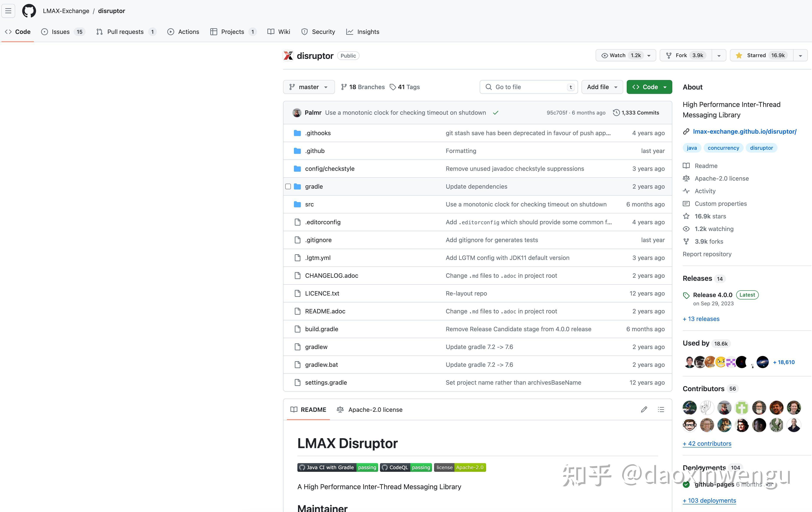Click the disruptor topic tag
This screenshot has width=812, height=512.
click(761, 148)
